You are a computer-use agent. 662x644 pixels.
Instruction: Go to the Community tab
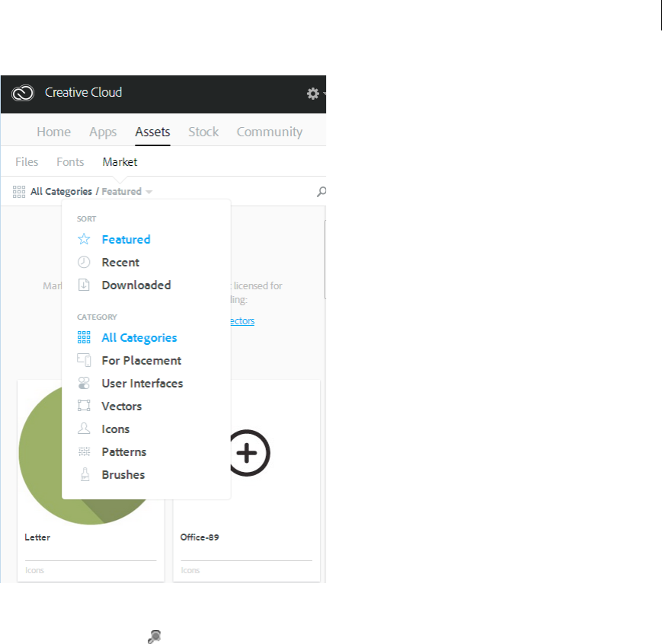(x=270, y=132)
